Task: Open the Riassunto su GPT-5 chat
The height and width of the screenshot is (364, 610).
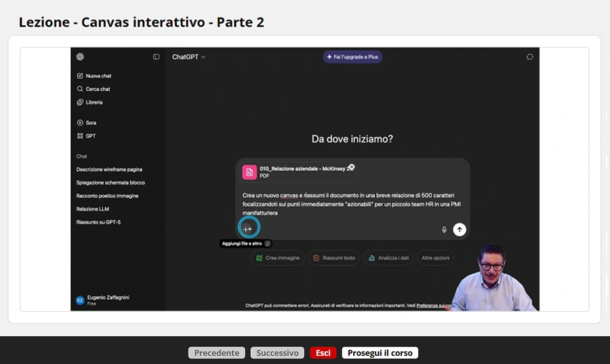Action: pyautogui.click(x=98, y=222)
